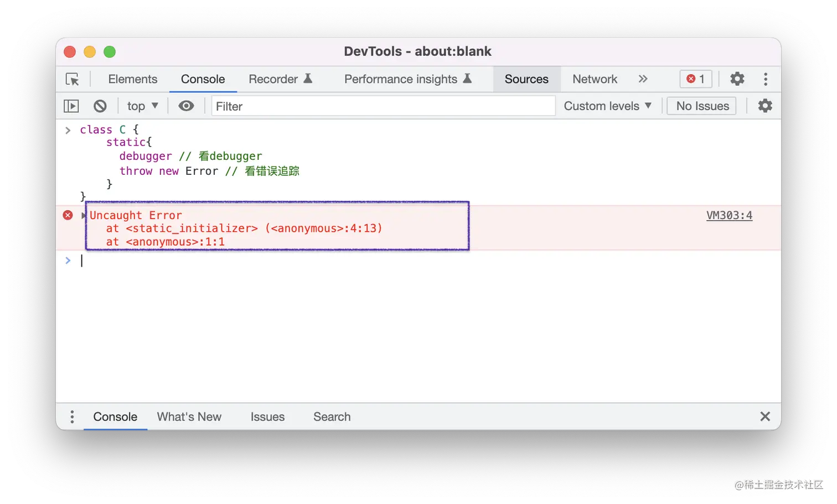Viewport: 837px width, 504px height.
Task: Click the No Issues button
Action: click(701, 105)
